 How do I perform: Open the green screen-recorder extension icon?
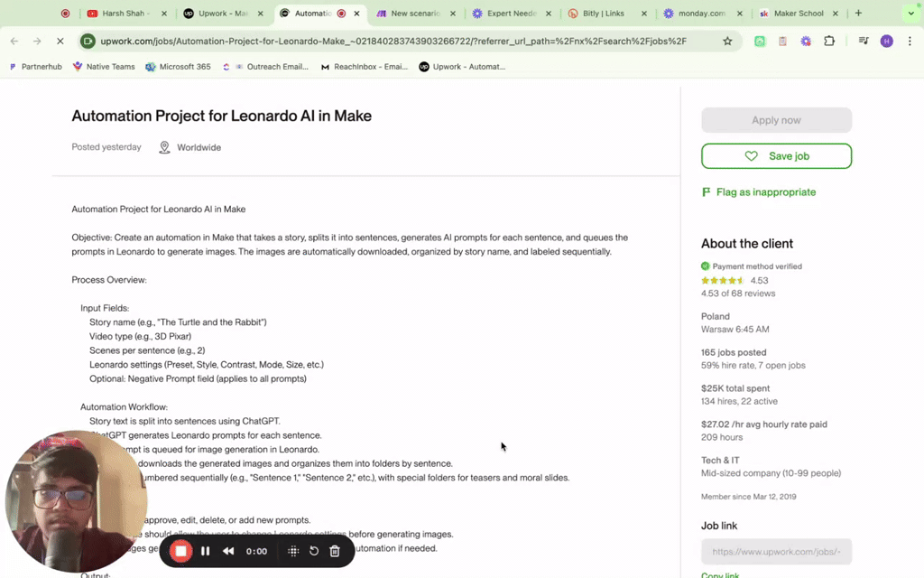(759, 41)
